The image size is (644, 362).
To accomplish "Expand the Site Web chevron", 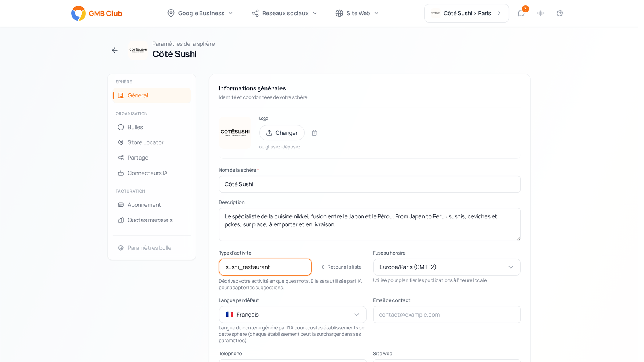I will click(376, 13).
